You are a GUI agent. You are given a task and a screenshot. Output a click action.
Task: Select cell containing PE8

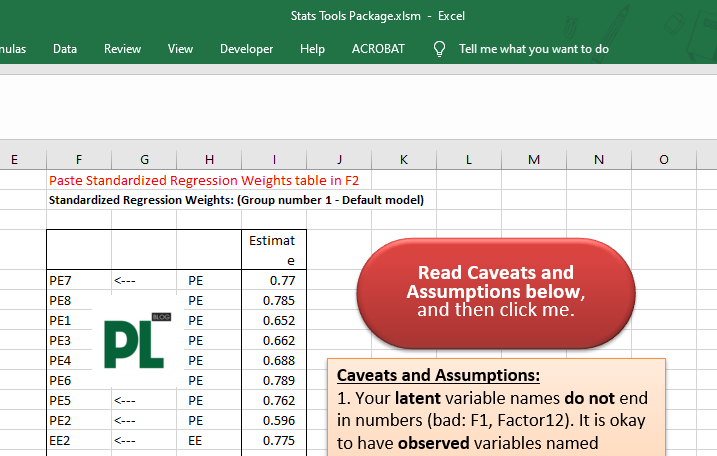click(79, 300)
